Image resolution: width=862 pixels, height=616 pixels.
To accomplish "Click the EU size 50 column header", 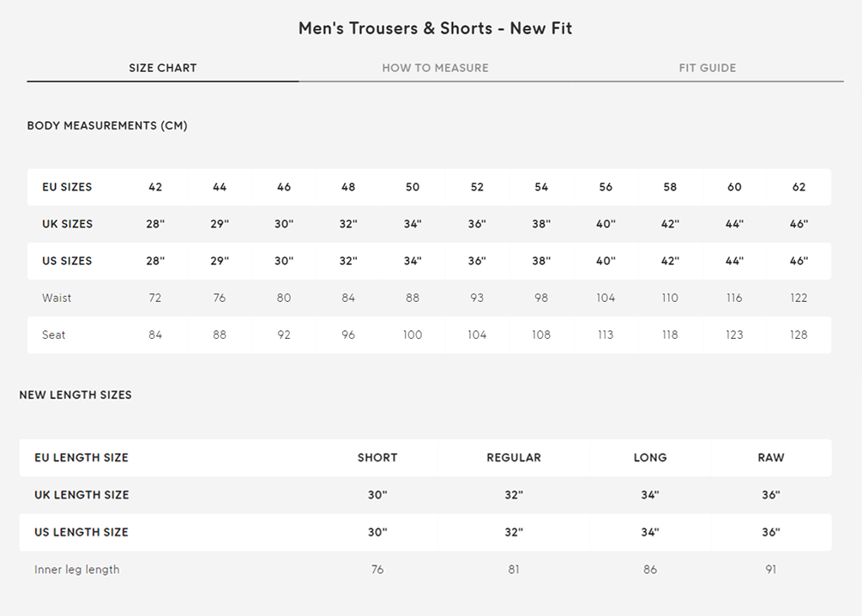I will (413, 187).
